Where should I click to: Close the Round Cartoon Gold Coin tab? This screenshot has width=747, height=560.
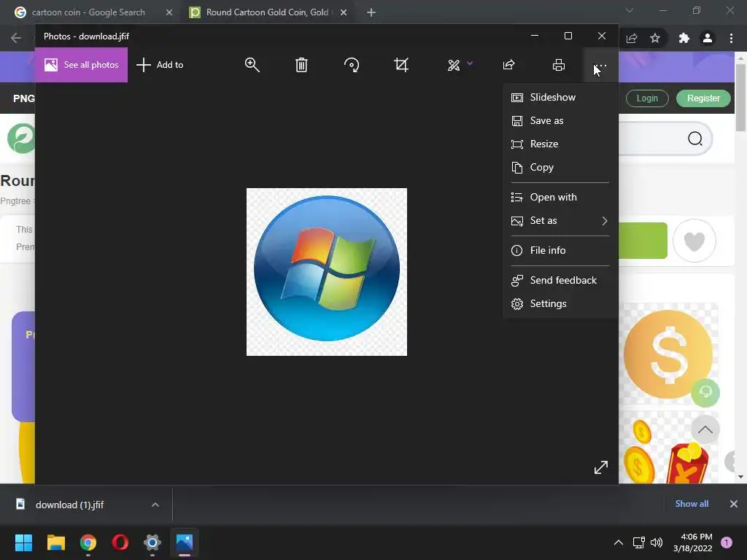(344, 12)
